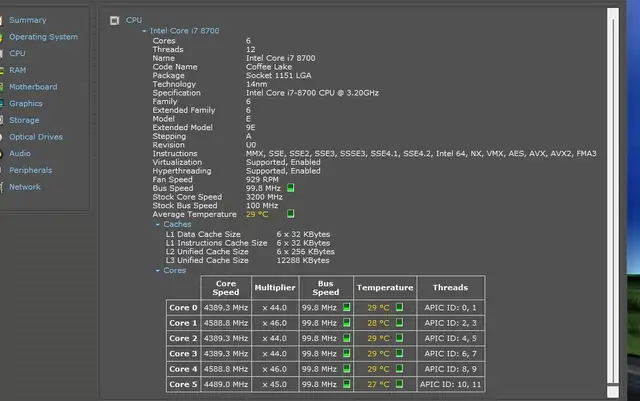Select the Threads column header

coord(451,288)
